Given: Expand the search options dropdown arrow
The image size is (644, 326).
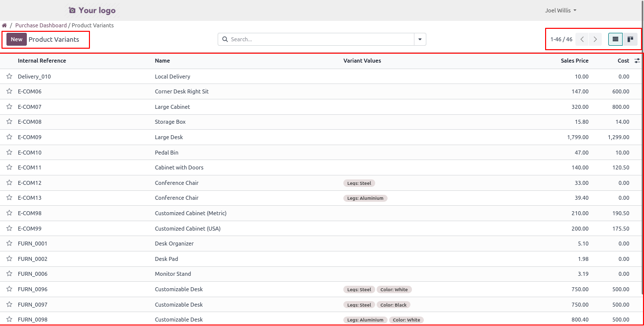Looking at the screenshot, I should tap(420, 39).
